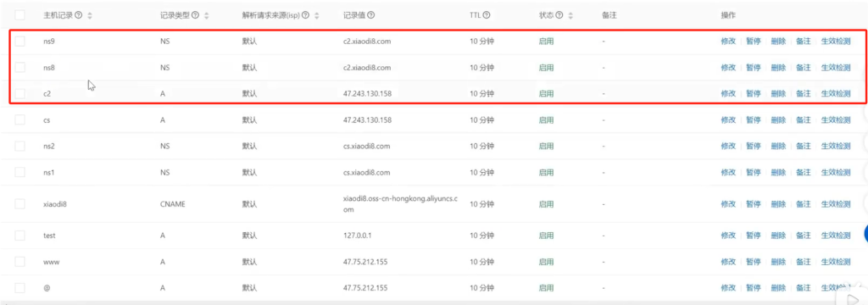Click 删除 for the test record
Viewport: 868px width, 305px height.
778,236
